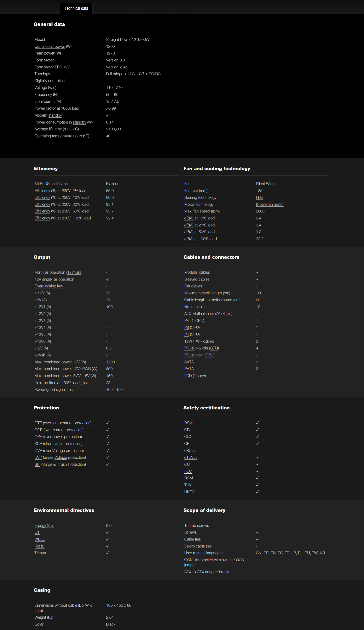
Task: Open the Hold-up time link
Action: [45, 383]
